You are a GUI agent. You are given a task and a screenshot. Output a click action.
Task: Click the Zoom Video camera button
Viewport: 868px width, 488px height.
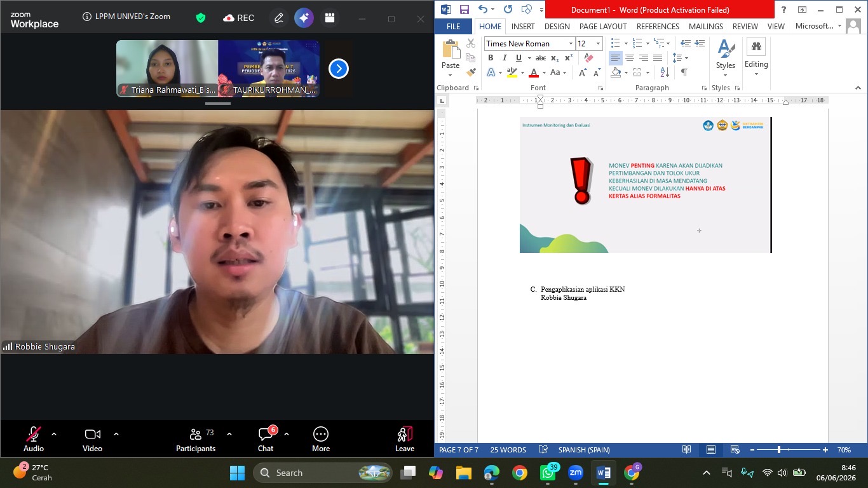click(x=92, y=438)
